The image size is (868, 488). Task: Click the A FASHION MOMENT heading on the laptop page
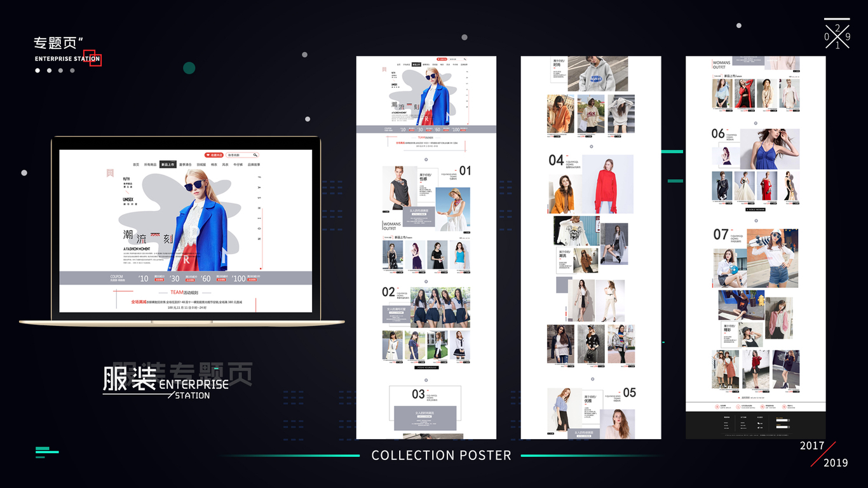point(137,248)
